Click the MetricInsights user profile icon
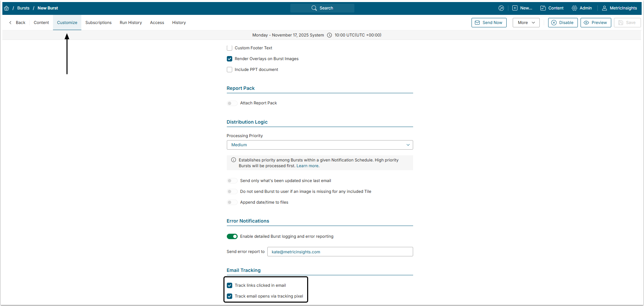Viewport: 644px width, 306px height. 604,8
